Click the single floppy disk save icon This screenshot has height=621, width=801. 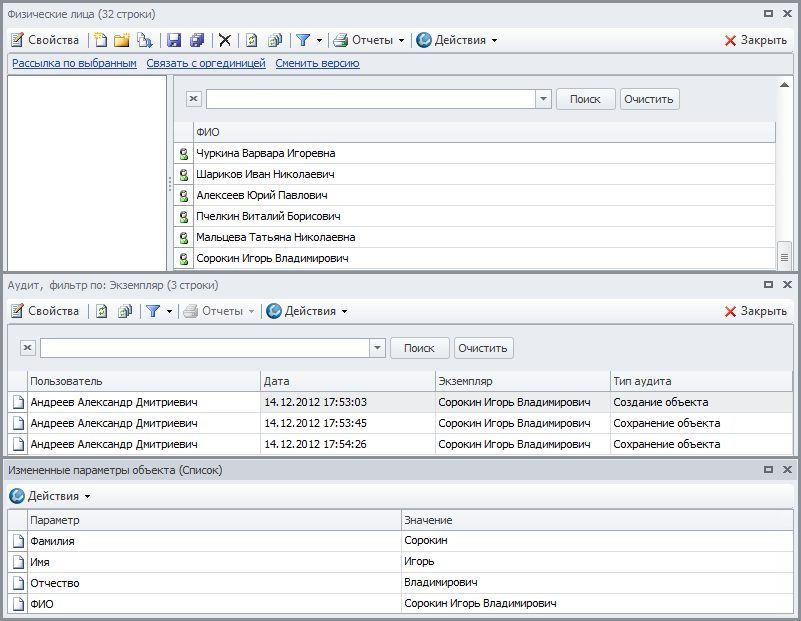(174, 40)
